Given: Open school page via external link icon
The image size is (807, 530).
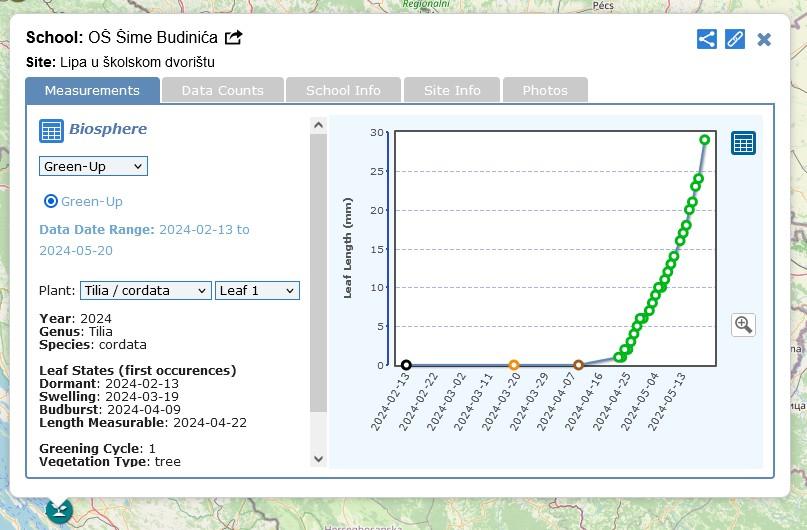Looking at the screenshot, I should point(234,38).
